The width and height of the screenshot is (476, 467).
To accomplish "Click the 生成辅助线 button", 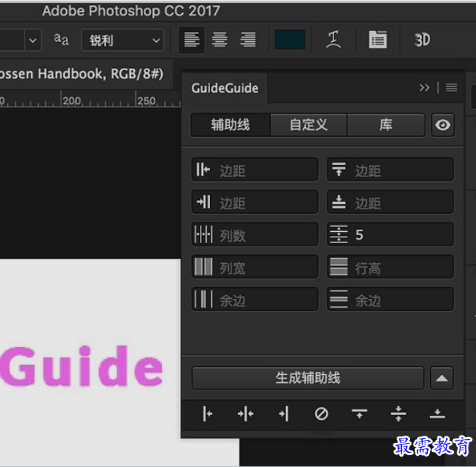I will click(x=308, y=378).
